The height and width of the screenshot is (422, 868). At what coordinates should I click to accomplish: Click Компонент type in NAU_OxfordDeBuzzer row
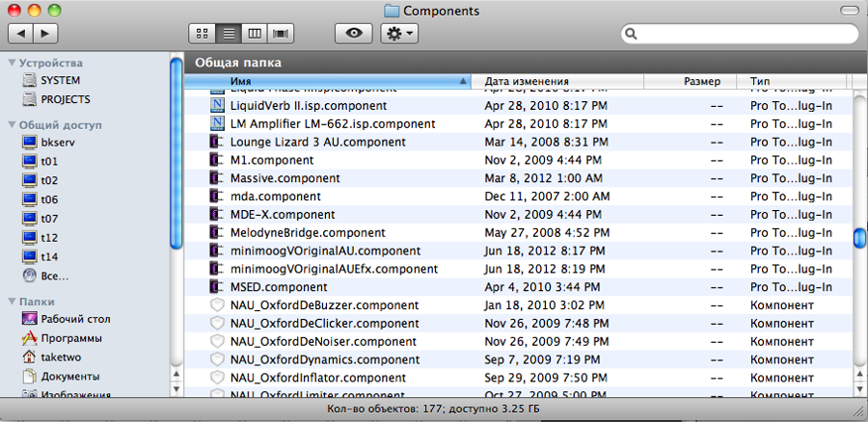[782, 305]
